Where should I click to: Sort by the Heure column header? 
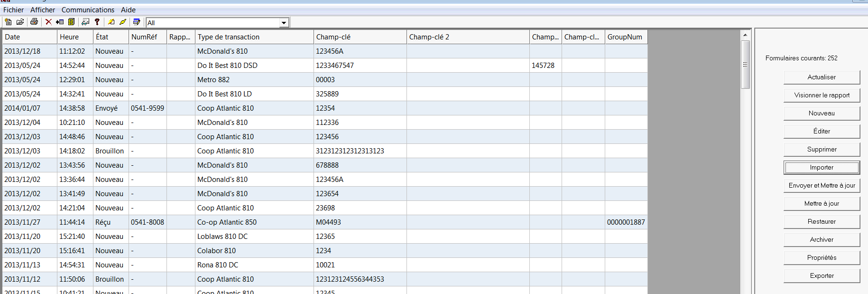(x=75, y=37)
